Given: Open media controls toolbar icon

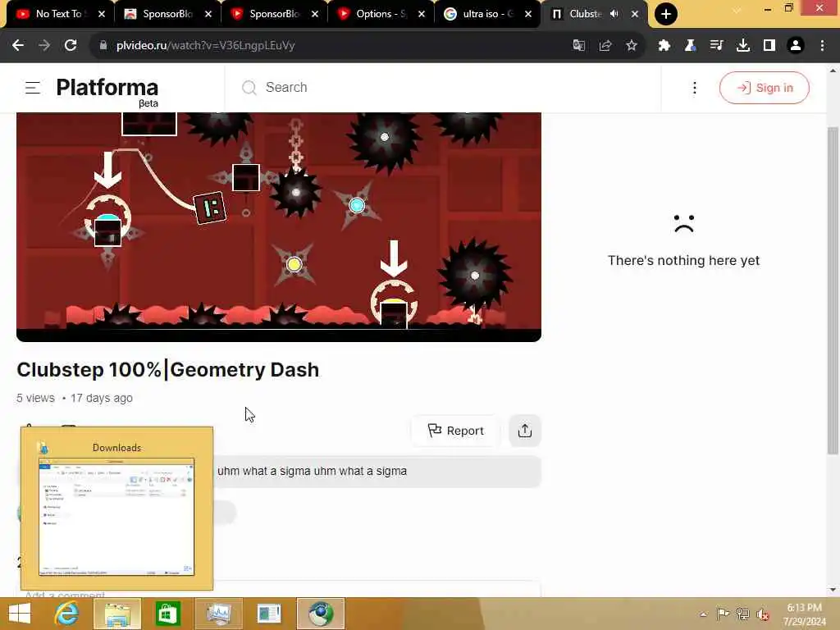Looking at the screenshot, I should point(717,46).
